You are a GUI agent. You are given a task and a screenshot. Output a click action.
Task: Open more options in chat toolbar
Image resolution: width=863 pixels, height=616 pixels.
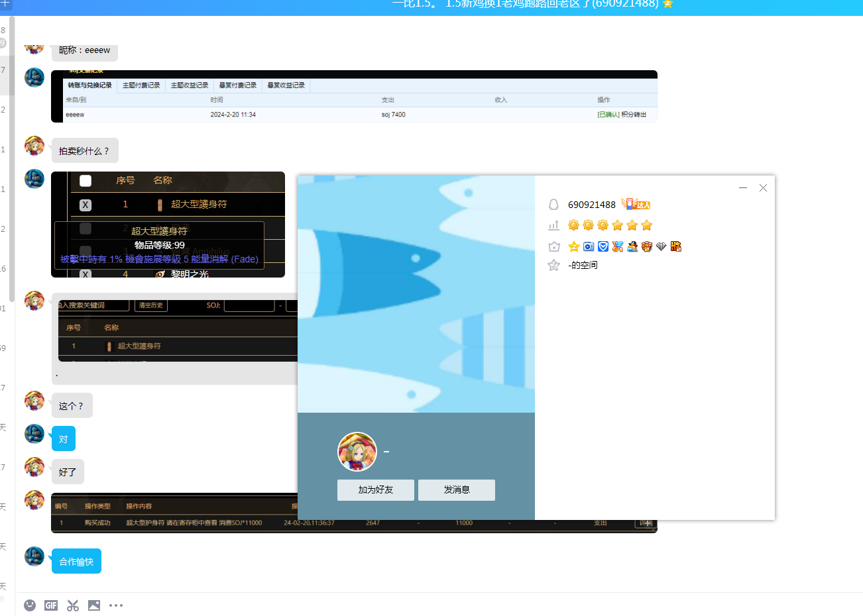tap(116, 605)
